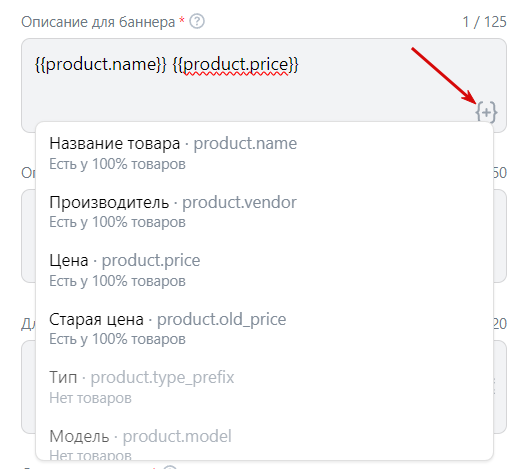Open help tooltip for "Описание для баннера"
The height and width of the screenshot is (469, 520).
point(197,22)
